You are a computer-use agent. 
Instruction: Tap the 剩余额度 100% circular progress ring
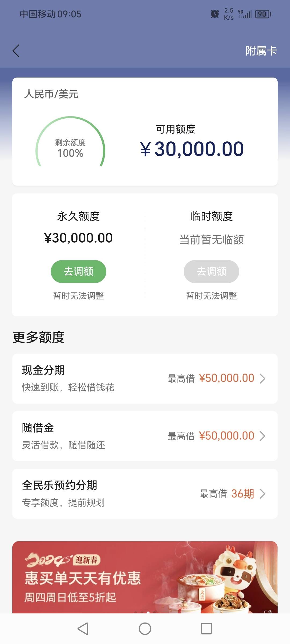coord(70,142)
